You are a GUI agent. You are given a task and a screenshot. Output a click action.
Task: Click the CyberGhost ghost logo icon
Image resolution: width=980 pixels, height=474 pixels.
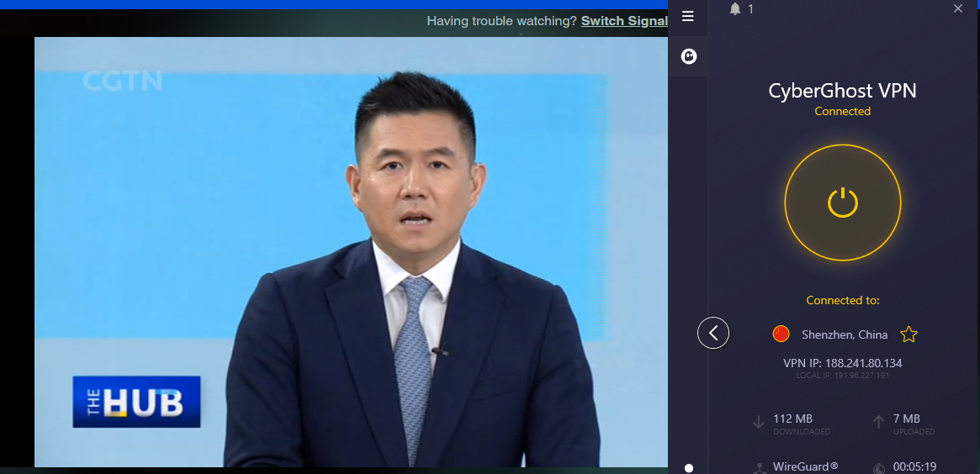pos(689,56)
